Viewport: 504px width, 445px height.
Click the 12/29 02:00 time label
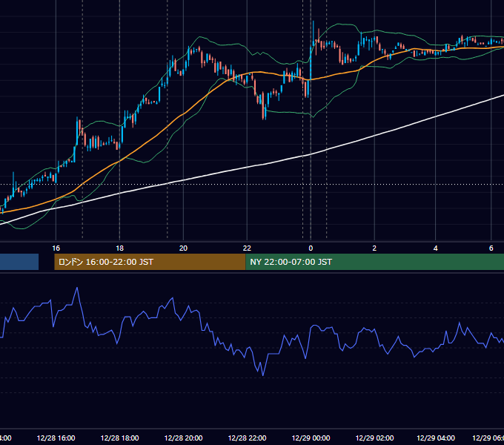point(374,438)
